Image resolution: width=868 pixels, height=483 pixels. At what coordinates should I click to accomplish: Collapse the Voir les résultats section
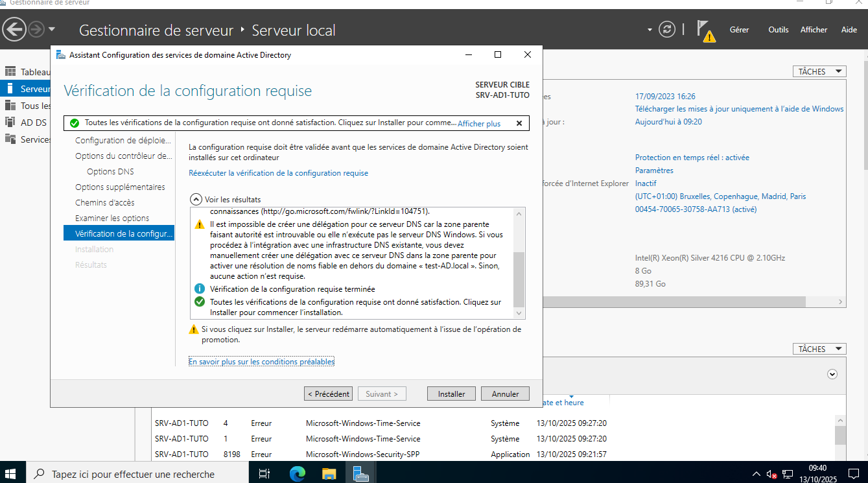coord(196,200)
